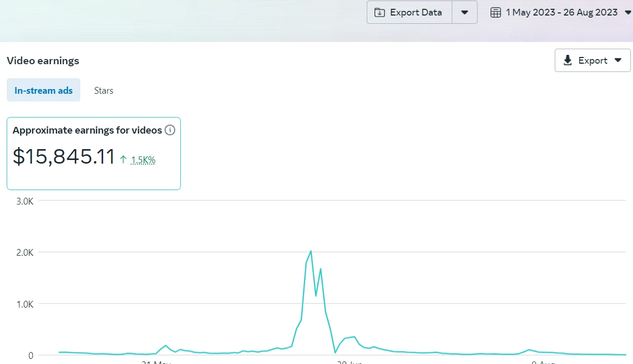This screenshot has width=633, height=364.
Task: Click the Export Data button
Action: [409, 12]
